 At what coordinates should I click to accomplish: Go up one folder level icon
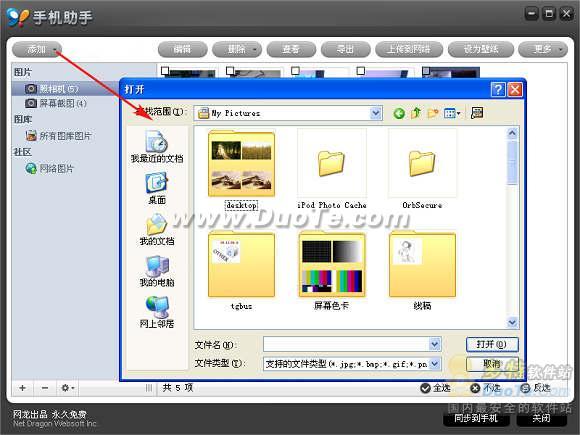pyautogui.click(x=416, y=113)
